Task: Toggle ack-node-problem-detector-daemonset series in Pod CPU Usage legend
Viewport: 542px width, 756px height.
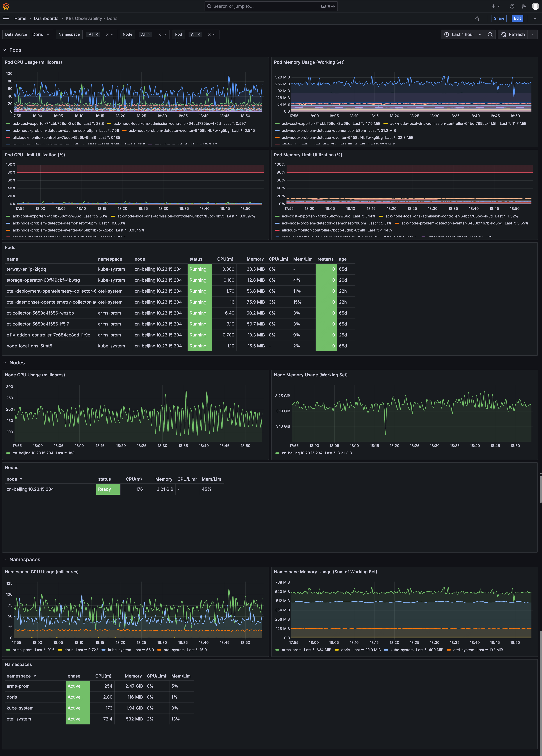Action: 55,130
